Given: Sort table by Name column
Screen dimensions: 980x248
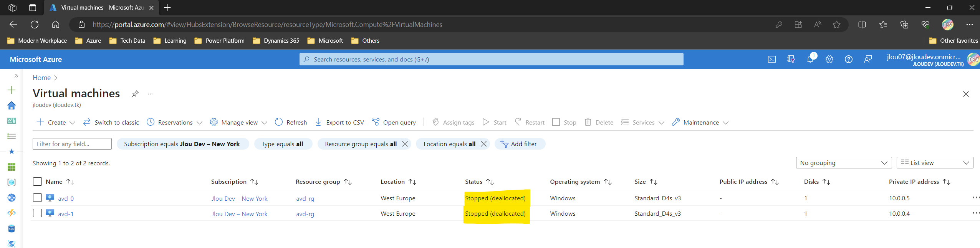Looking at the screenshot, I should [59, 182].
